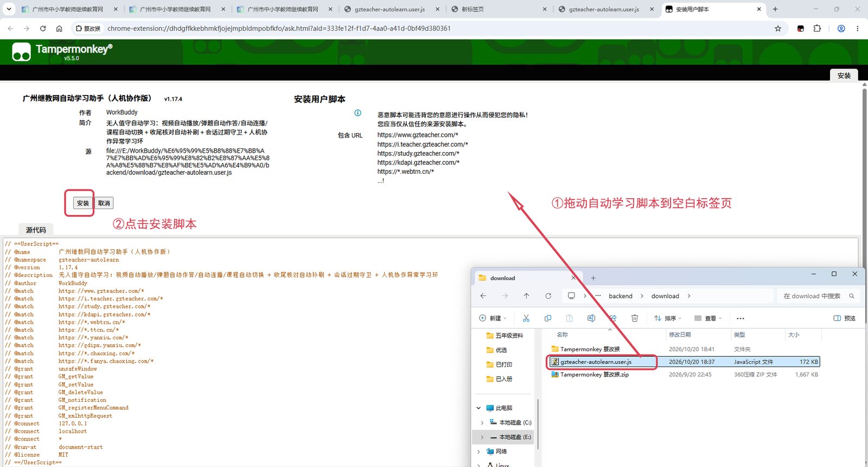The height and width of the screenshot is (467, 868).
Task: Open the 排序 sort dropdown in Explorer
Action: pyautogui.click(x=667, y=318)
